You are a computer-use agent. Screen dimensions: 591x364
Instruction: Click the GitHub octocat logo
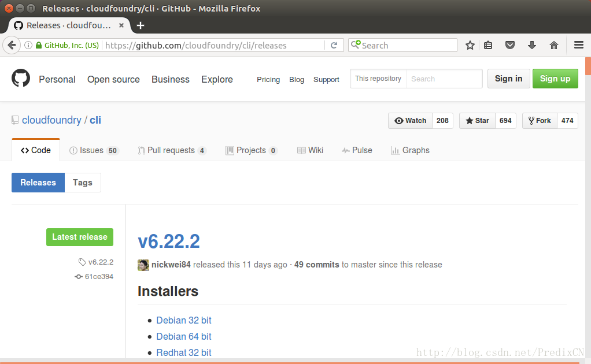coord(21,78)
